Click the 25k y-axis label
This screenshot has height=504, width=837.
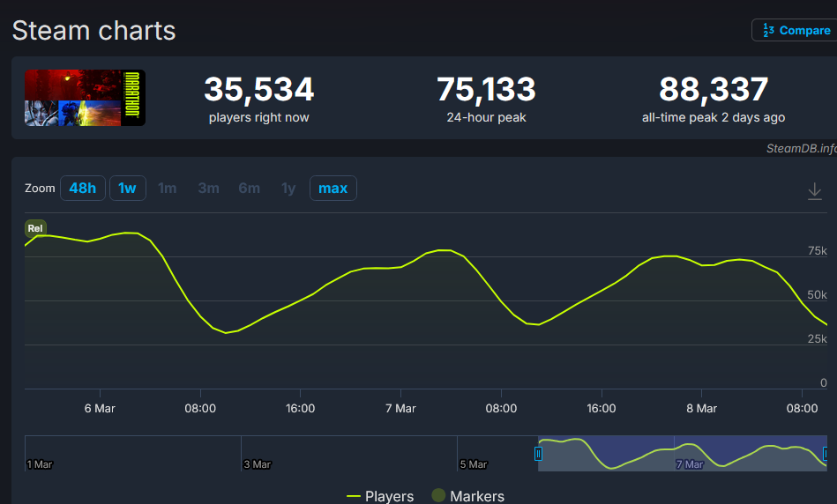[818, 339]
